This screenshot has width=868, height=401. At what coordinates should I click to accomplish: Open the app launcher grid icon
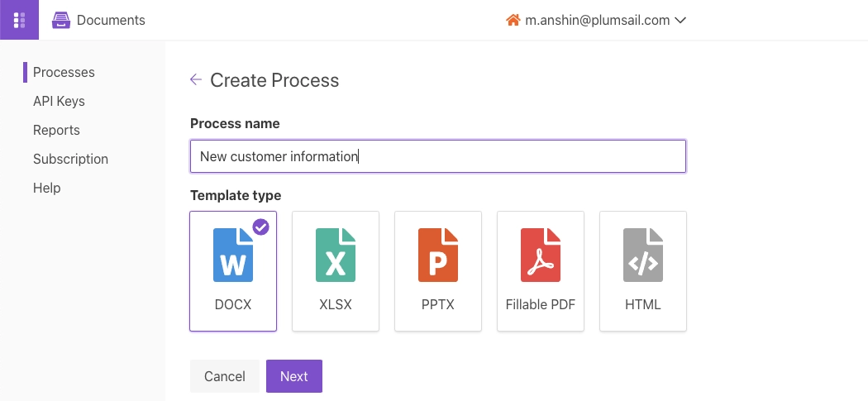pos(19,20)
